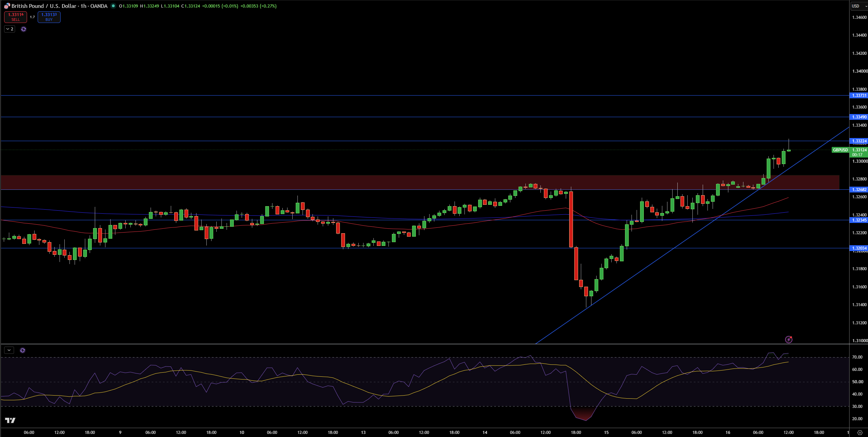Click the time axis label 13
Screen dimensions: 868x437
(363, 433)
